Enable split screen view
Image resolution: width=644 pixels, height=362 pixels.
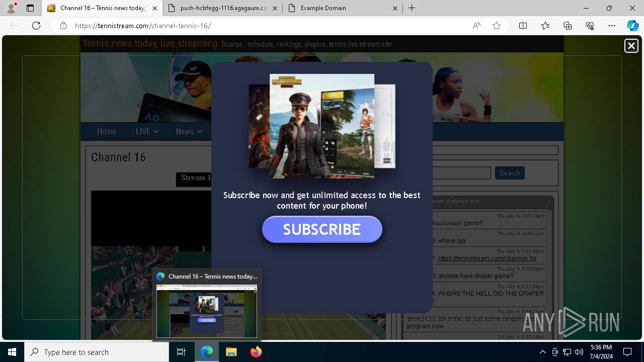coord(523,26)
